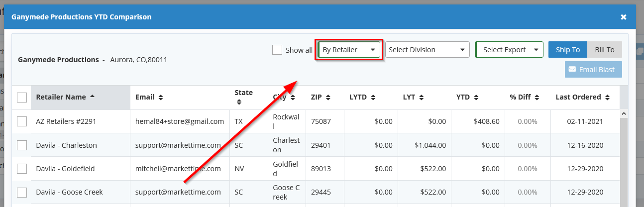The height and width of the screenshot is (207, 644).
Task: Sort the Last Ordered column
Action: click(x=607, y=98)
